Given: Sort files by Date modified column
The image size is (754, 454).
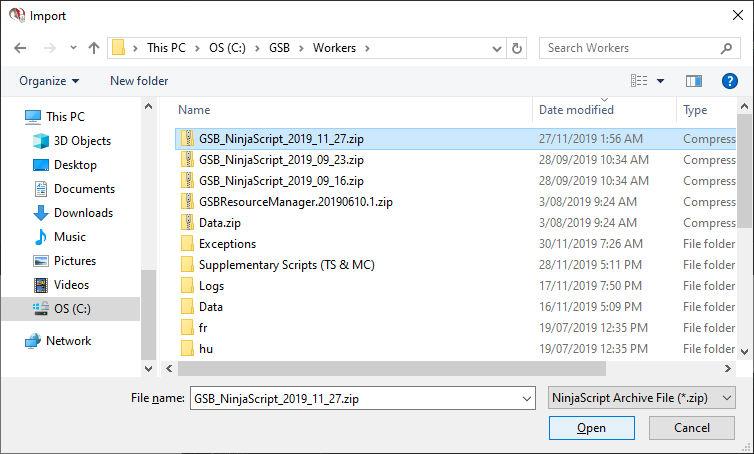Looking at the screenshot, I should (x=576, y=110).
